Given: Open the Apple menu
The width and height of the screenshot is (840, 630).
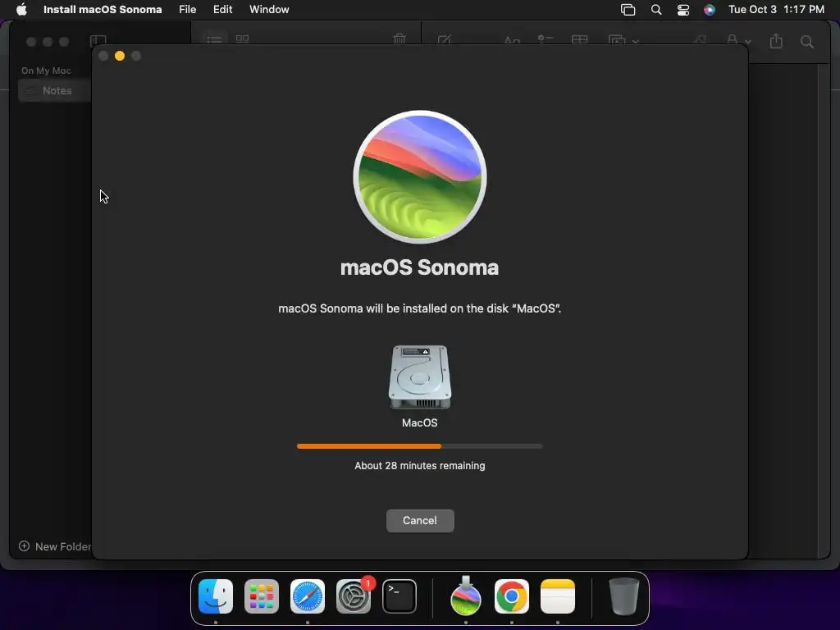Looking at the screenshot, I should click(21, 10).
